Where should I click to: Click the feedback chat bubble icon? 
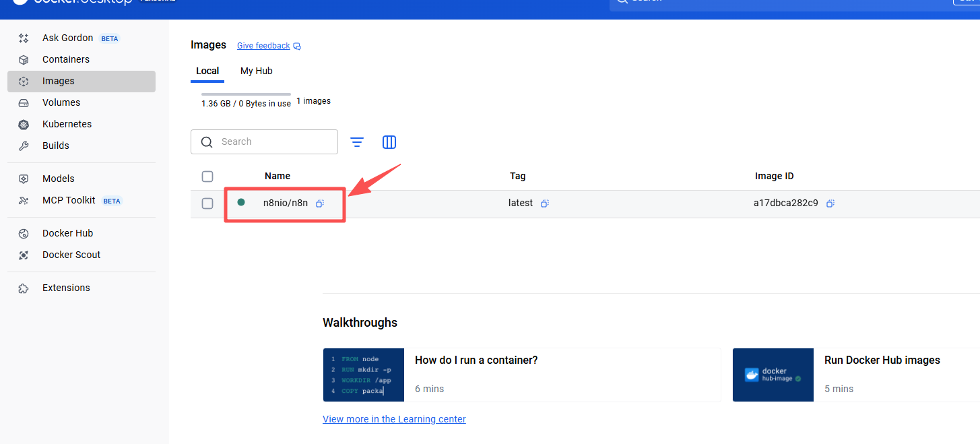click(297, 46)
